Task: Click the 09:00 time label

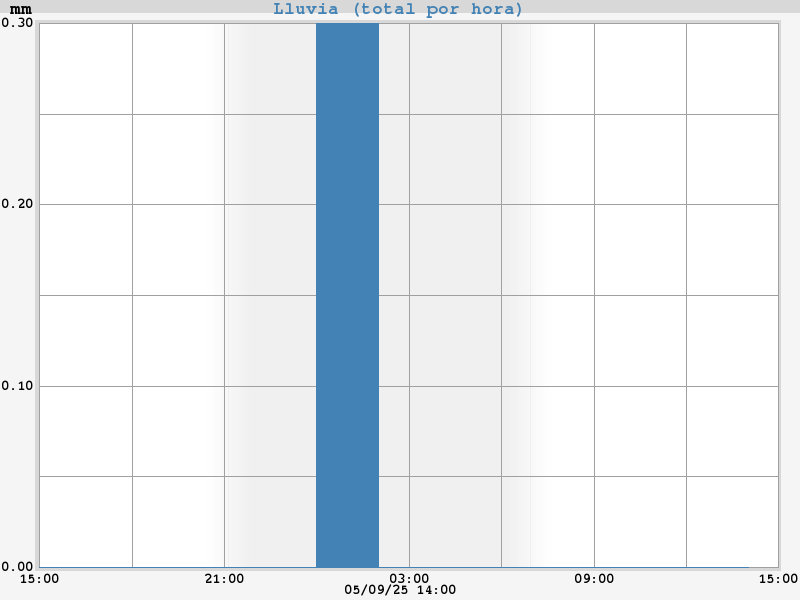Action: tap(594, 579)
